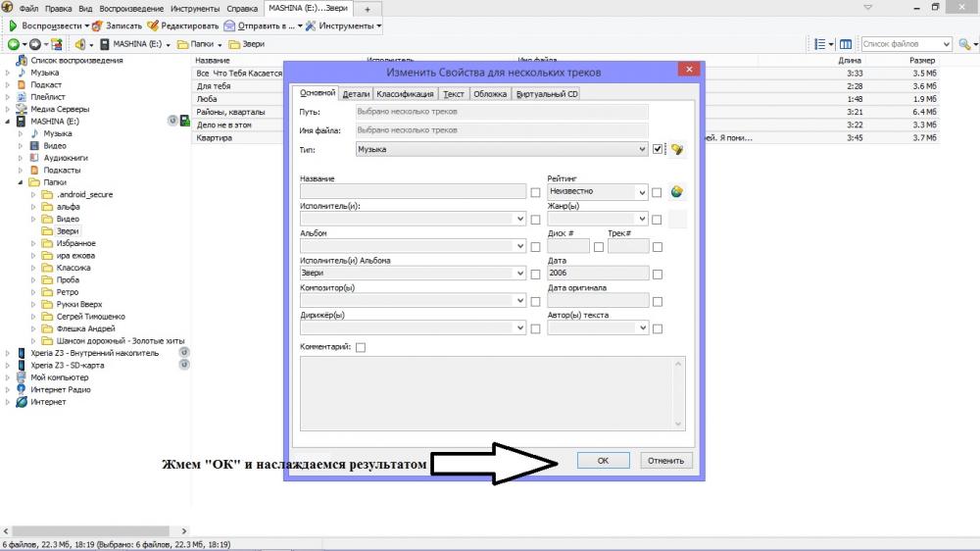The width and height of the screenshot is (980, 551).
Task: Enable the Комментарий checkbox
Action: (361, 347)
